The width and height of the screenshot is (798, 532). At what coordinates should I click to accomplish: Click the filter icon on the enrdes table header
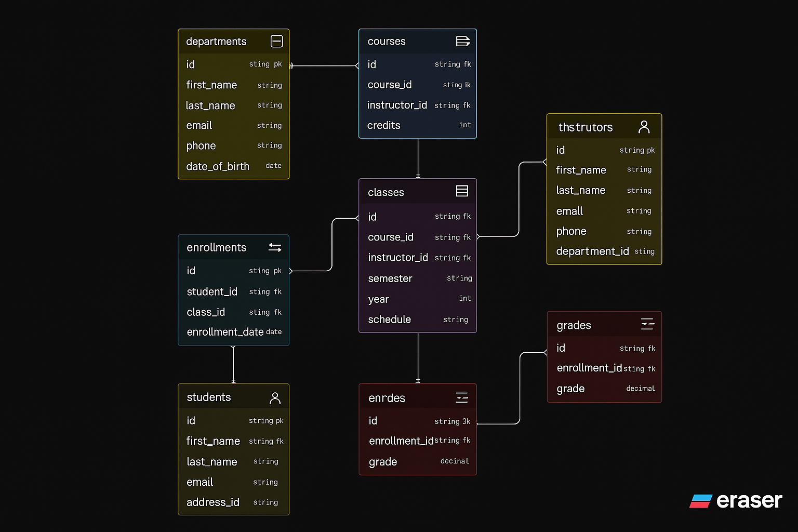point(462,397)
